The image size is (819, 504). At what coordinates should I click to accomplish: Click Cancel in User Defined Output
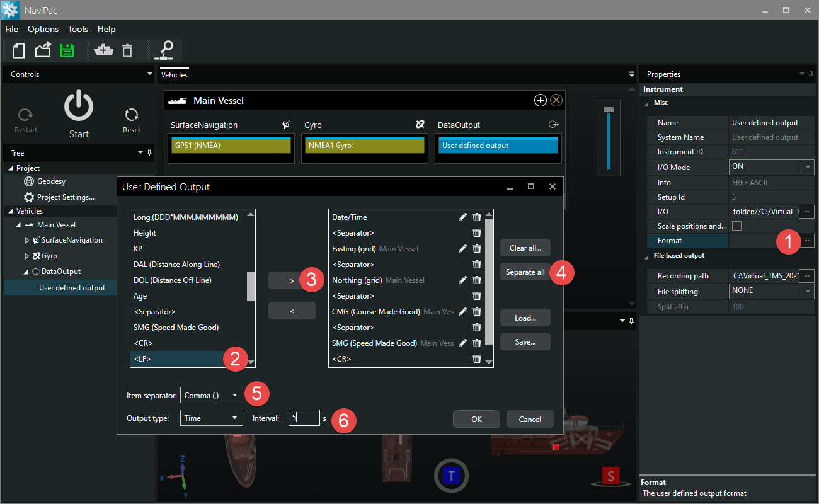(530, 419)
